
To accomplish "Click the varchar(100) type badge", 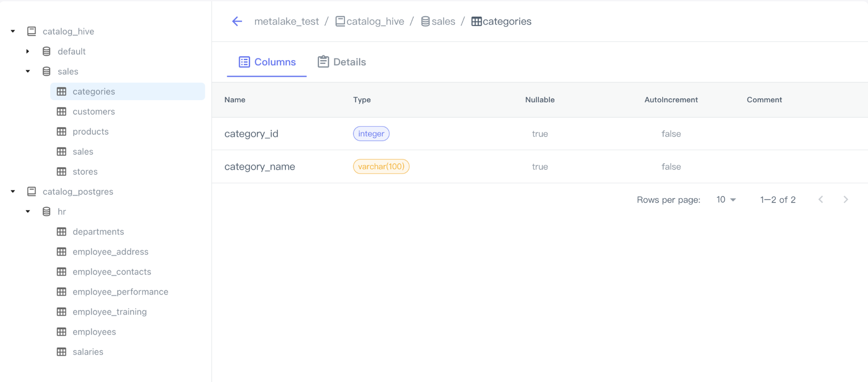I will click(381, 167).
